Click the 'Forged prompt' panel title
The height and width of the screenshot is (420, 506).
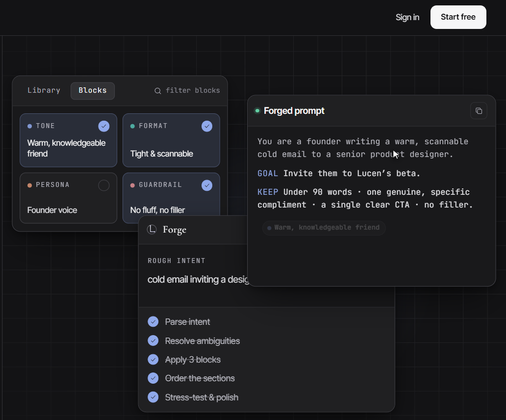[x=294, y=111]
